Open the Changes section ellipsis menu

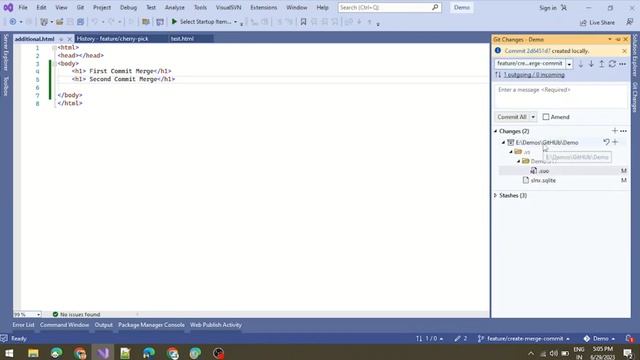(x=623, y=131)
